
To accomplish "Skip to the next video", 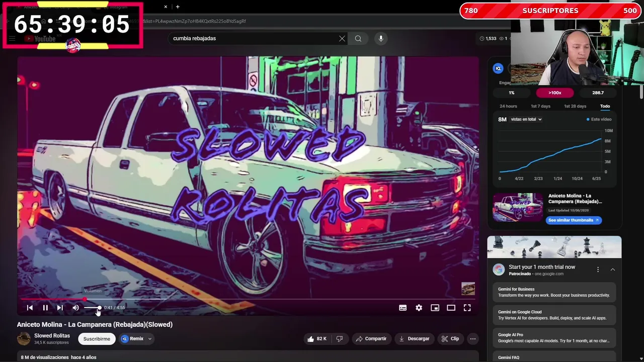I will click(x=60, y=308).
